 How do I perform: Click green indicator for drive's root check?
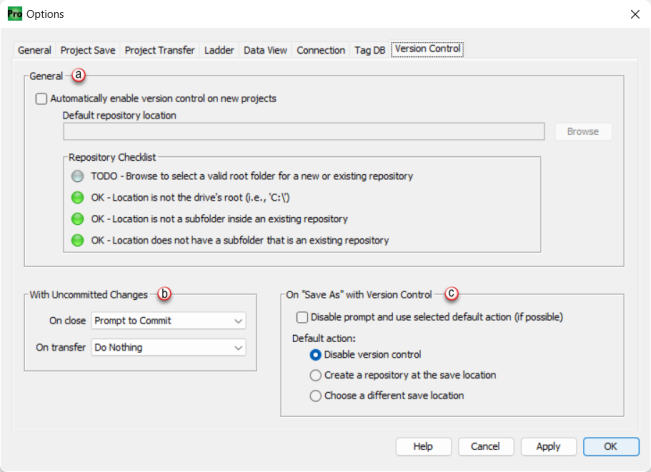78,197
